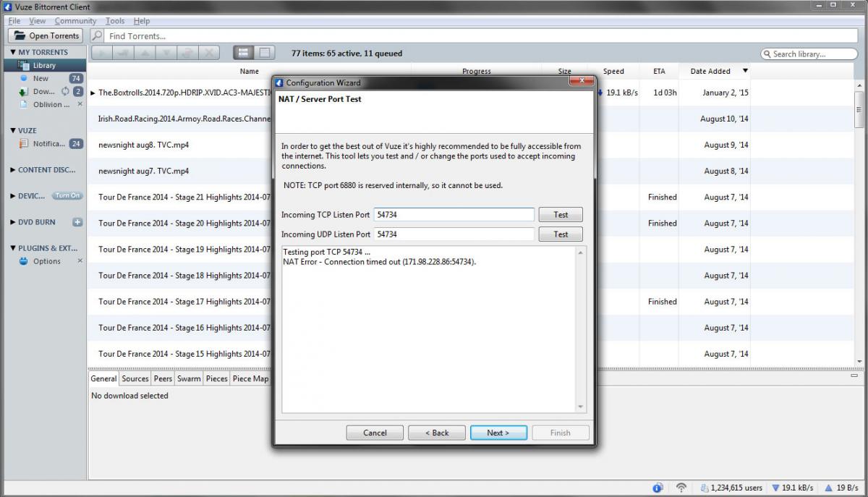The image size is (868, 497).
Task: Select Library in the sidebar
Action: pos(44,65)
